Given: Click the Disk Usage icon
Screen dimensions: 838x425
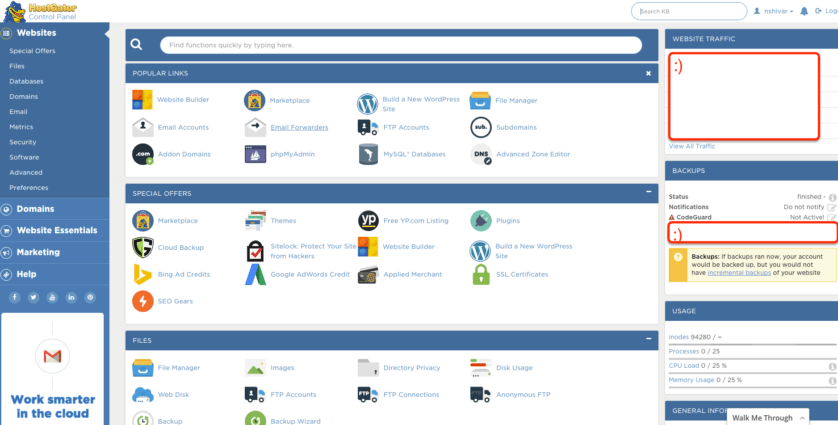Looking at the screenshot, I should click(480, 368).
